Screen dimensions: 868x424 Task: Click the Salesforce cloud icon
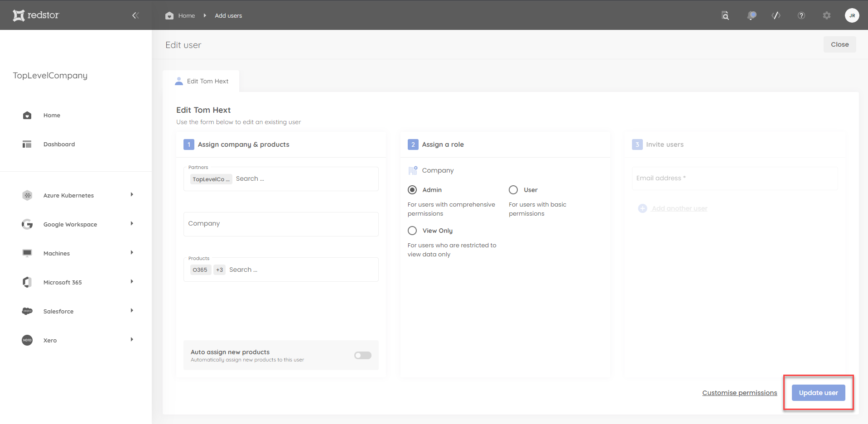(x=27, y=311)
